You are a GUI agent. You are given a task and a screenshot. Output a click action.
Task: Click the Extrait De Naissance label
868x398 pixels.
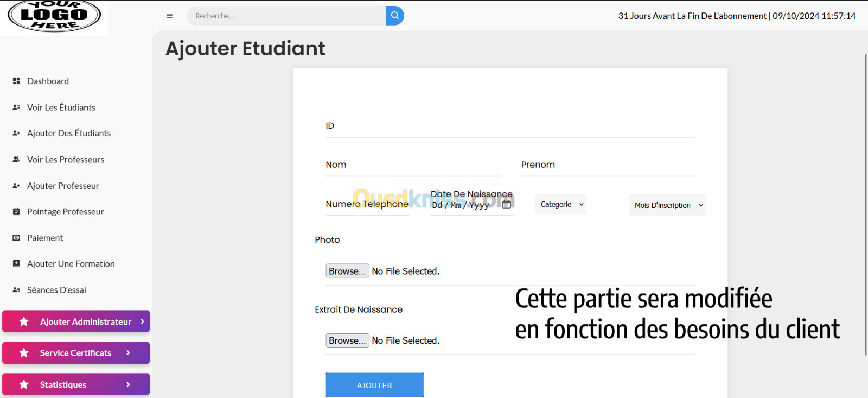(359, 309)
